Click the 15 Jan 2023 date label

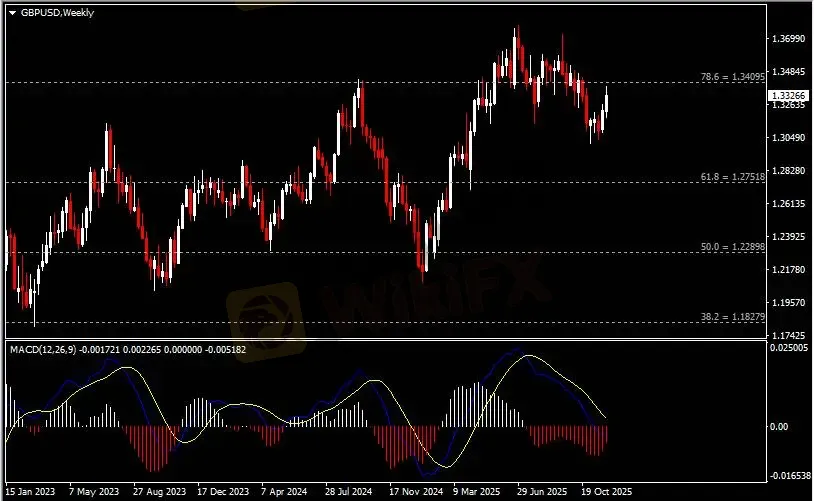[x=33, y=492]
